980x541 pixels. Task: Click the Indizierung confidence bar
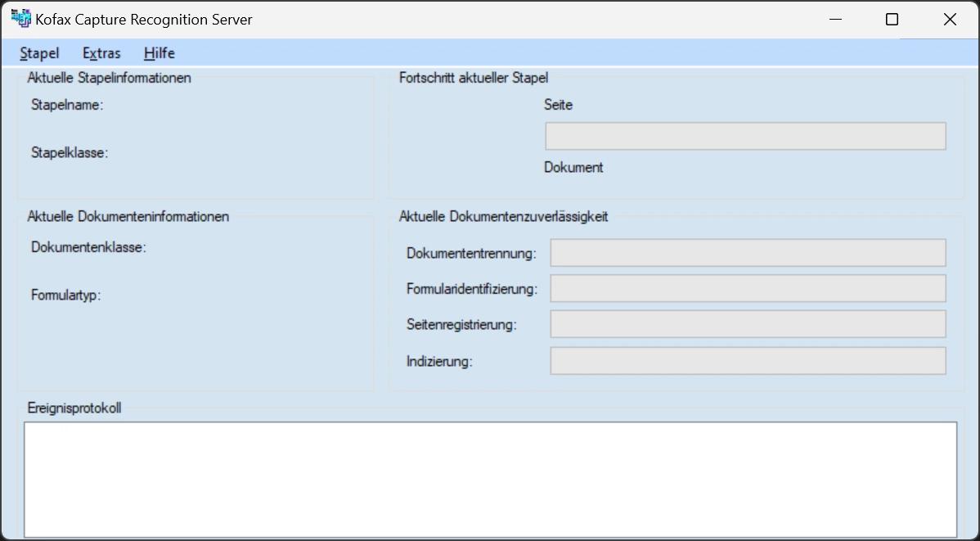pos(748,361)
